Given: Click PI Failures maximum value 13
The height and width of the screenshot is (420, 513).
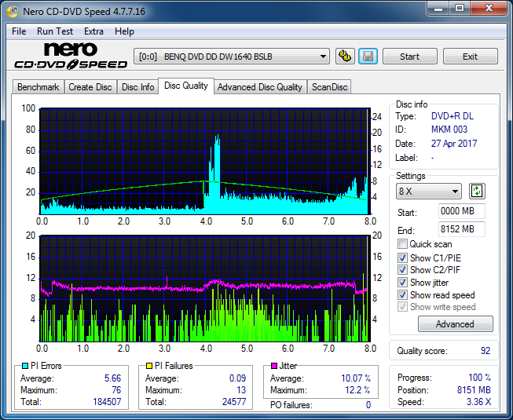Looking at the screenshot, I should click(241, 390).
